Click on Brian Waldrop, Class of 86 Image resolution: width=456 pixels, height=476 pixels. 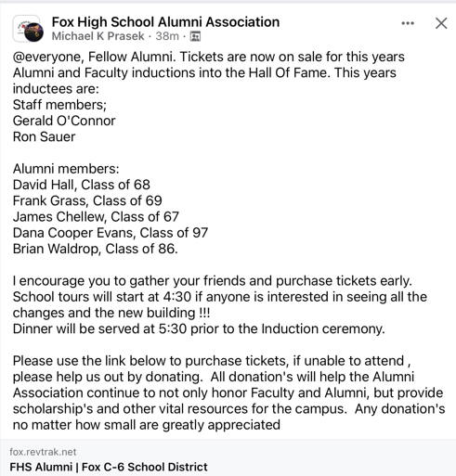pos(96,249)
